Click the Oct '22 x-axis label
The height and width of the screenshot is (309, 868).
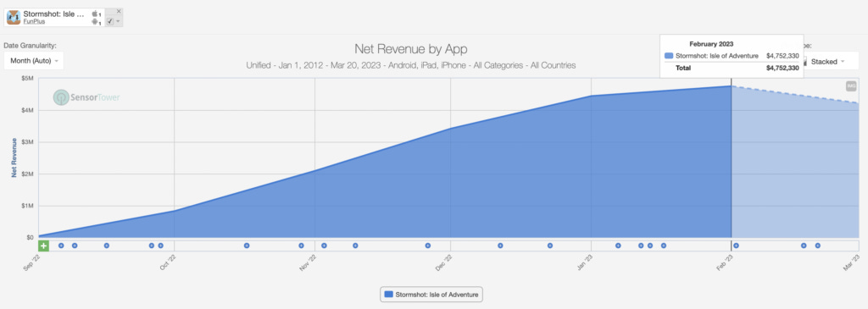pyautogui.click(x=168, y=263)
